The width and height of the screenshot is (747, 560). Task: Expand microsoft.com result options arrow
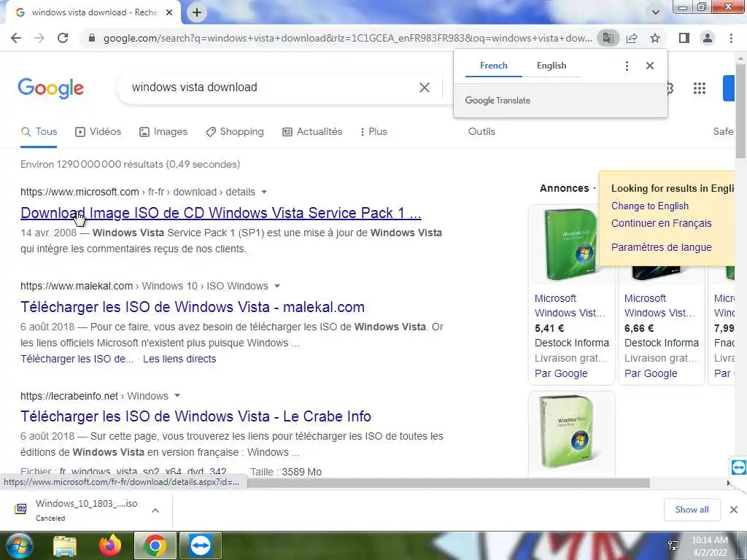(264, 192)
